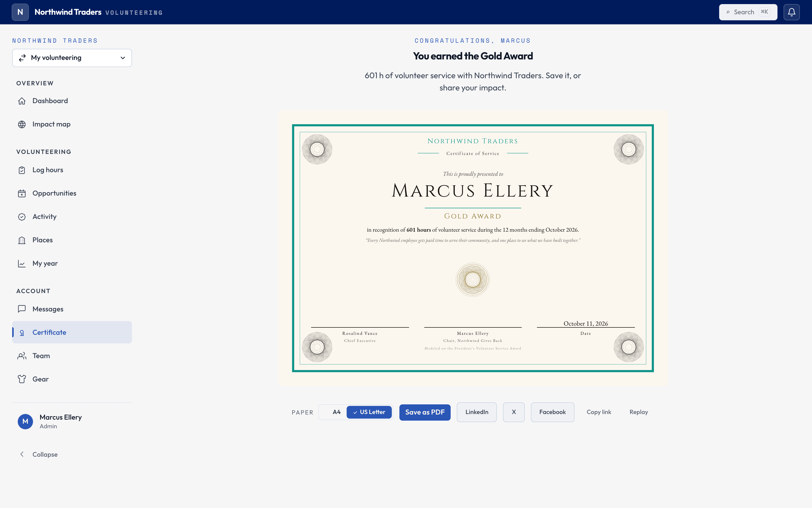Open Impact map page
The height and width of the screenshot is (508, 812).
(x=72, y=124)
